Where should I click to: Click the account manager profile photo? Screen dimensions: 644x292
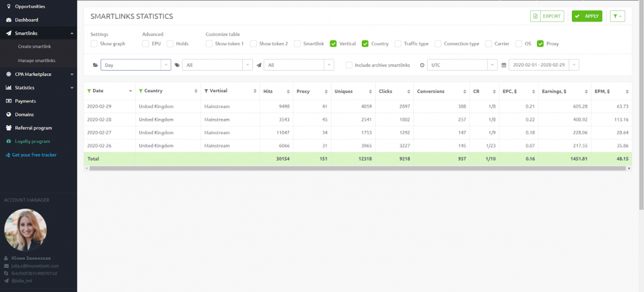pyautogui.click(x=25, y=230)
